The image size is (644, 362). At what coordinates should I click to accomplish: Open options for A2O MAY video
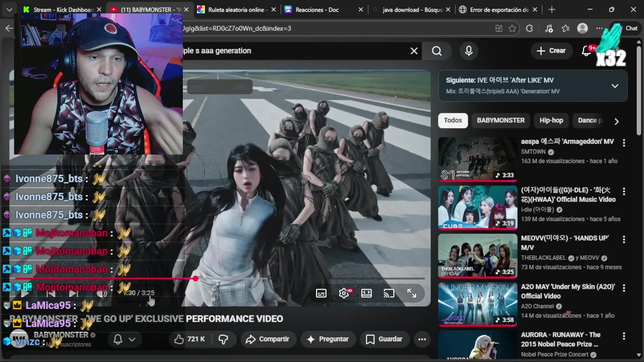[x=624, y=288]
